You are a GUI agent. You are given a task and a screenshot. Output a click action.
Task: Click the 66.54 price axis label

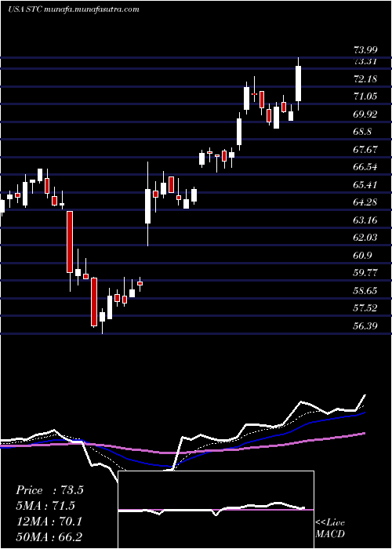[365, 167]
